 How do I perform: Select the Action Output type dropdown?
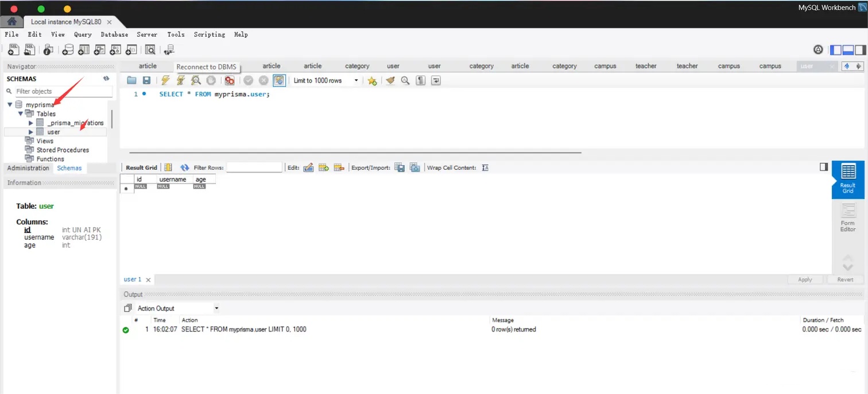click(178, 308)
